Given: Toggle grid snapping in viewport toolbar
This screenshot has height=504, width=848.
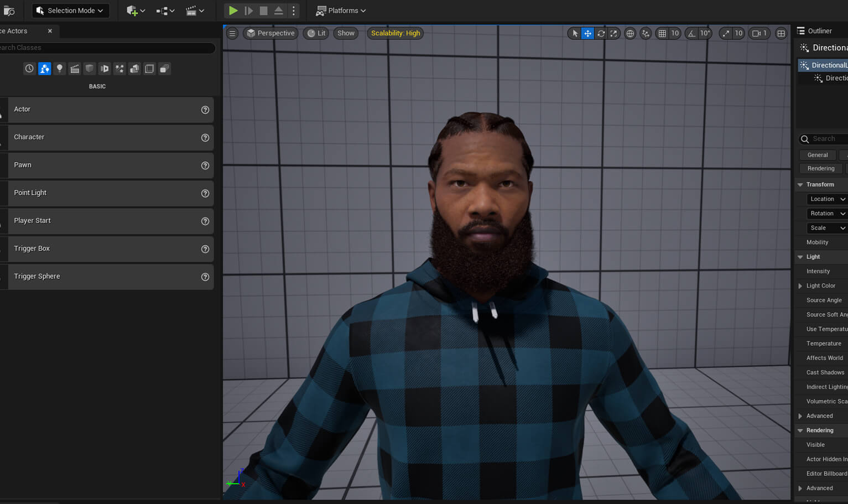Looking at the screenshot, I should [662, 34].
